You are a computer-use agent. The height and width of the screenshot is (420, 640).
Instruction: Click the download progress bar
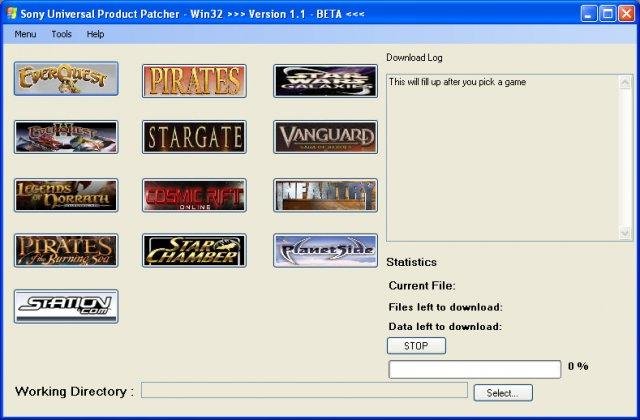(x=475, y=369)
